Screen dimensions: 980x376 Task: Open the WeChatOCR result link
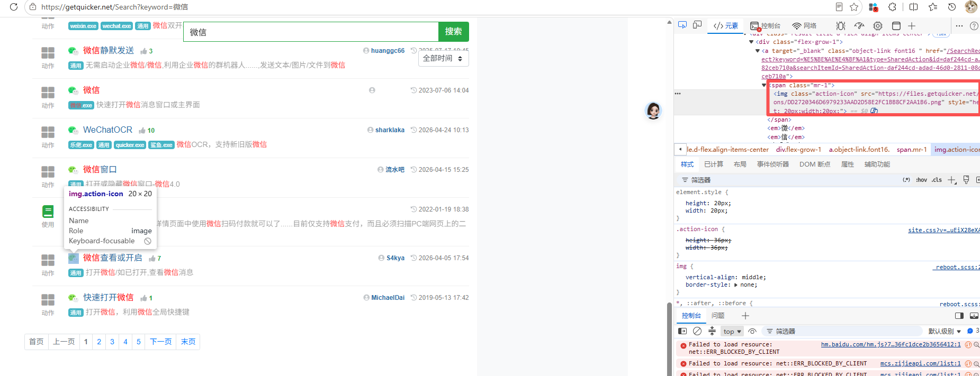coord(107,130)
